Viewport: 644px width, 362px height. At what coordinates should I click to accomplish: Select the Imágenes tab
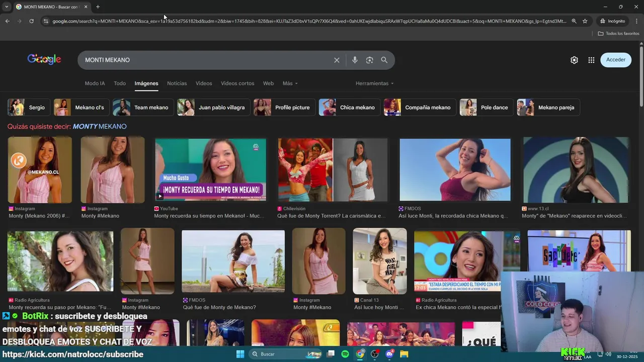[146, 83]
